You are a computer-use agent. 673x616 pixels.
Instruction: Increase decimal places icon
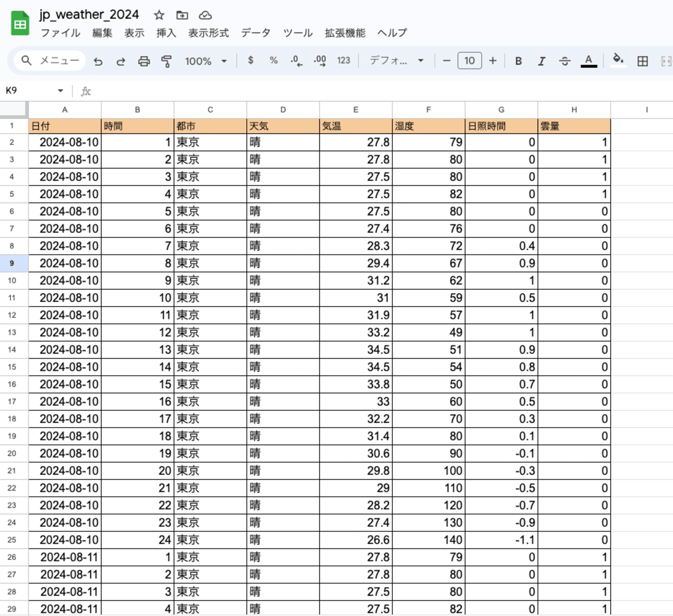coord(320,61)
